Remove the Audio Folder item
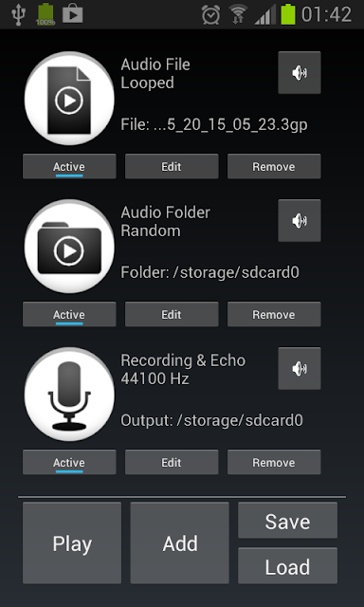 tap(274, 314)
